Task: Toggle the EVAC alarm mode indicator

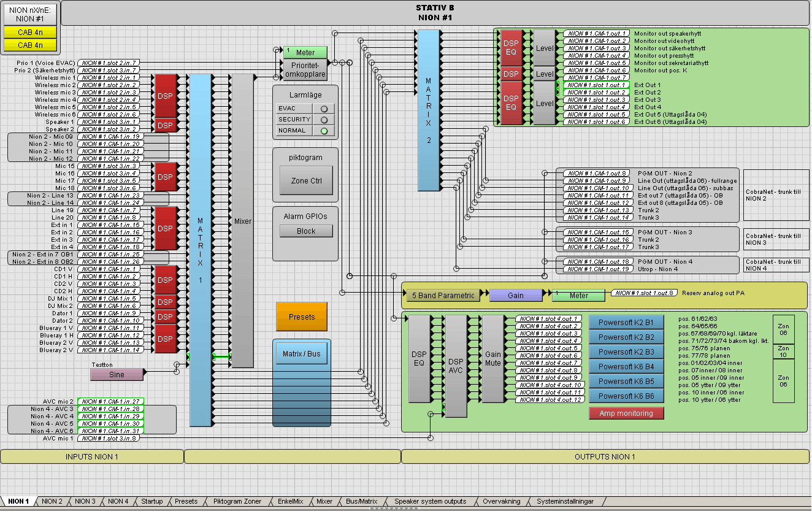Action: pyautogui.click(x=324, y=109)
